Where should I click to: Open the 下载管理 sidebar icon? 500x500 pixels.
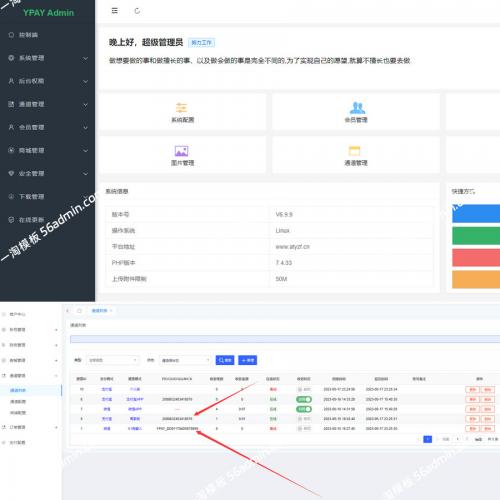pyautogui.click(x=11, y=197)
